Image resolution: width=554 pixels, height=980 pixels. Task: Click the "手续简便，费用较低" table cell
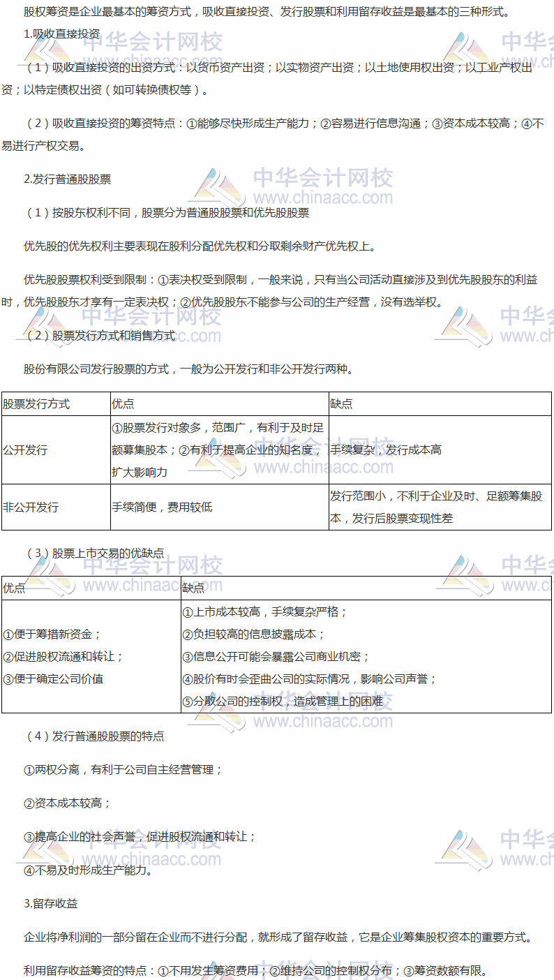[162, 507]
